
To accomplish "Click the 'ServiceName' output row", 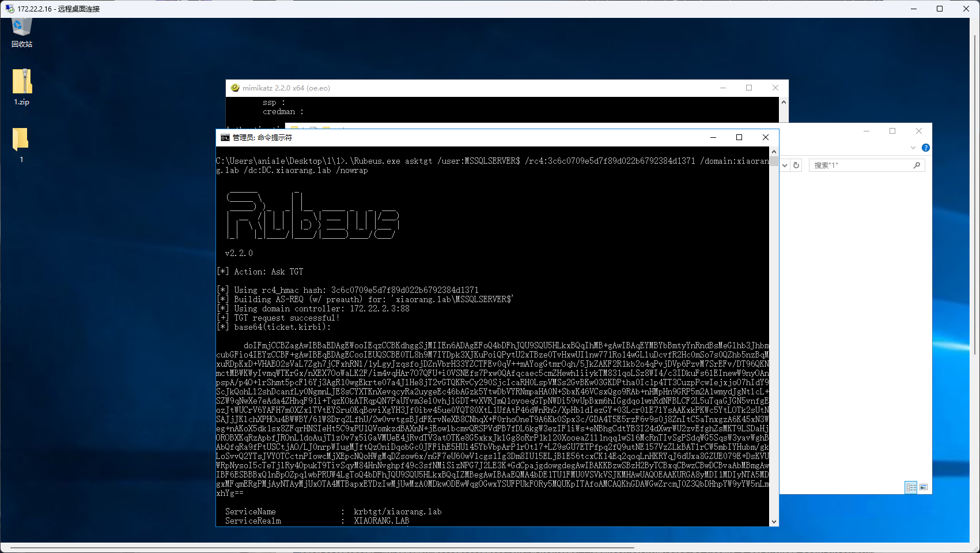I will (333, 511).
